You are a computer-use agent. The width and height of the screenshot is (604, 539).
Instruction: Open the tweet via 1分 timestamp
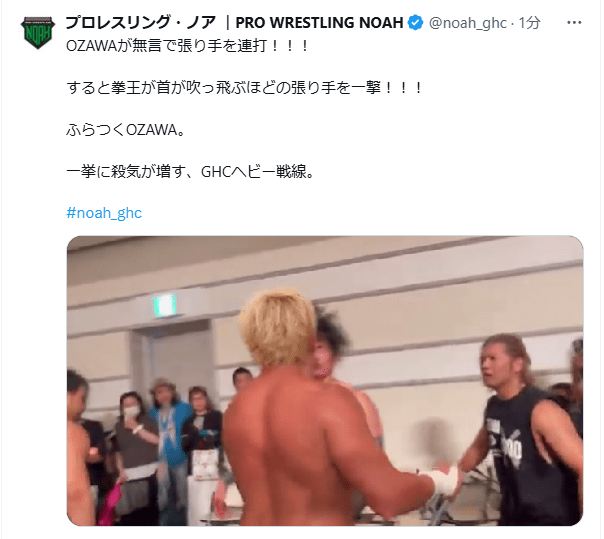tap(529, 23)
